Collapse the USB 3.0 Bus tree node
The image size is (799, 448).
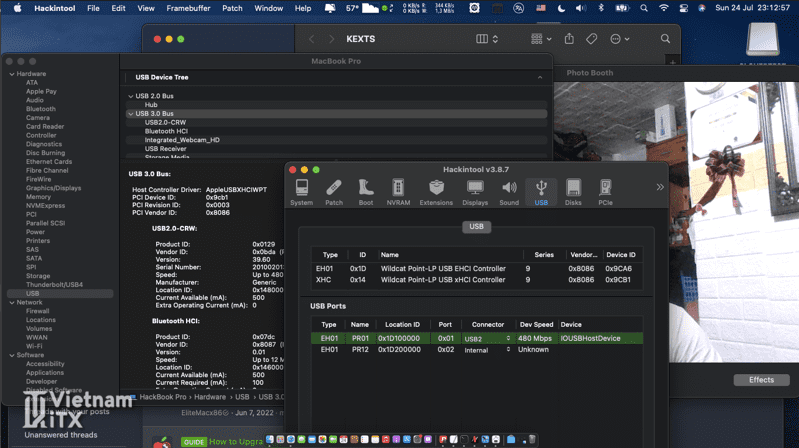130,114
